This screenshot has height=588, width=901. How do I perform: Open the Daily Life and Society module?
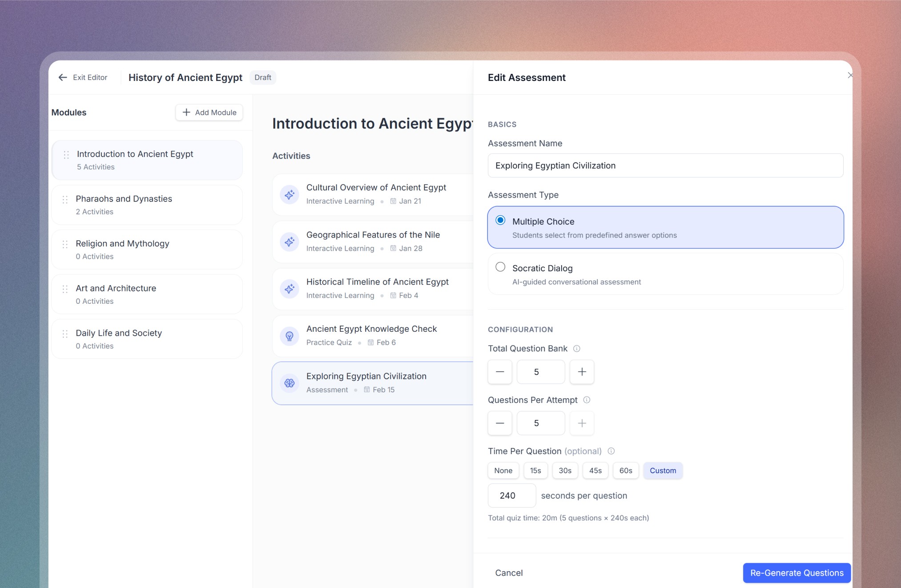147,338
